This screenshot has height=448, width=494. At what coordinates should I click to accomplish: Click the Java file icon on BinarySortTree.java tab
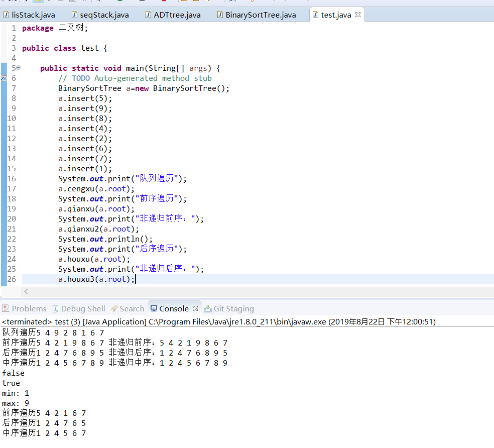coord(220,15)
